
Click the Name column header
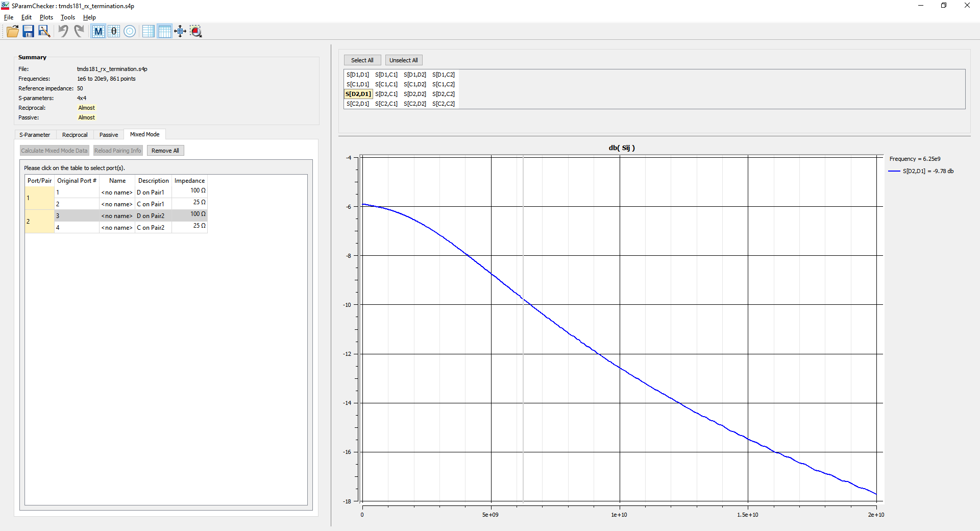[117, 181]
